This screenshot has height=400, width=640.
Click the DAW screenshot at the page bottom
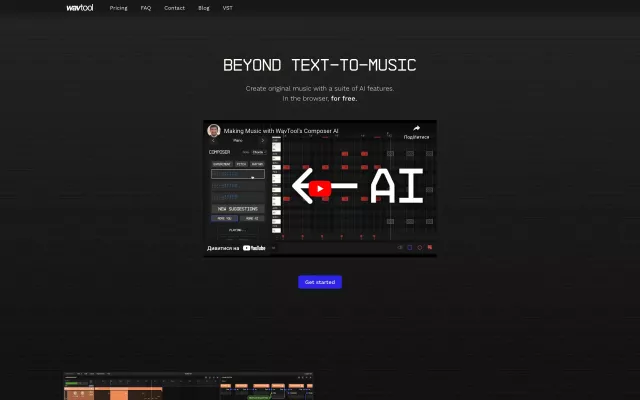pos(192,386)
